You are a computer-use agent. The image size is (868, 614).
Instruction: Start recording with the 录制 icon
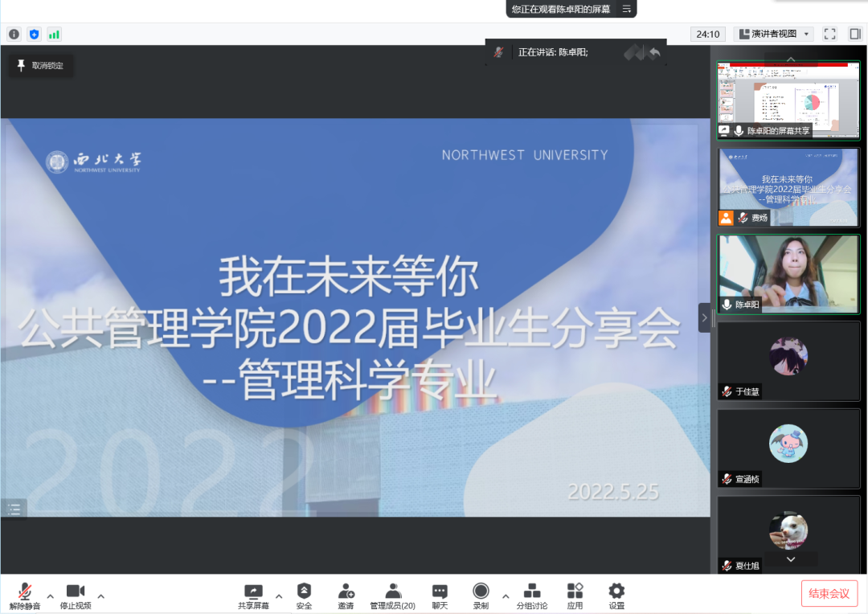pyautogui.click(x=480, y=595)
